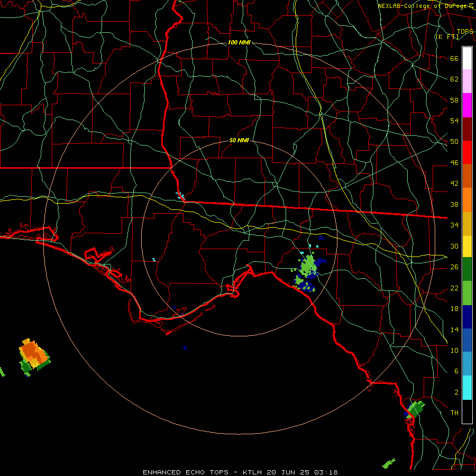Viewport: 476px width, 476px height.
Task: Click the 58 legend value
Action: coord(454,100)
